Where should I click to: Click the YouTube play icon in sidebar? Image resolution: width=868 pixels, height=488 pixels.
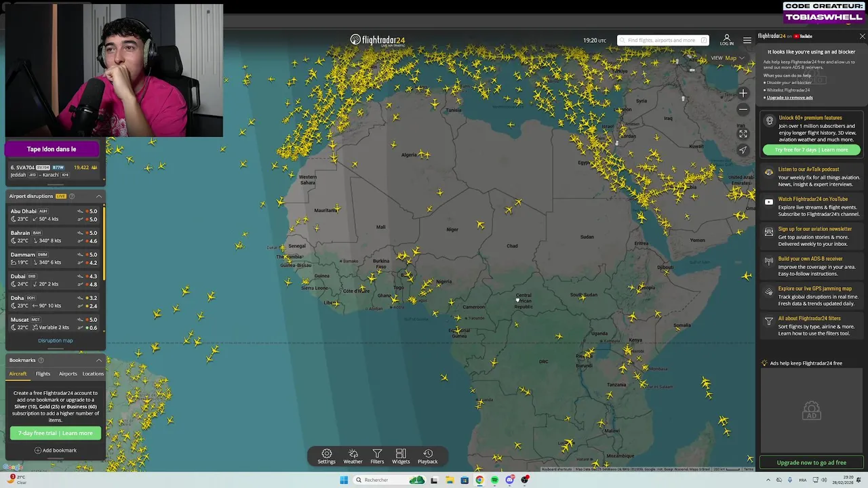[x=769, y=202]
